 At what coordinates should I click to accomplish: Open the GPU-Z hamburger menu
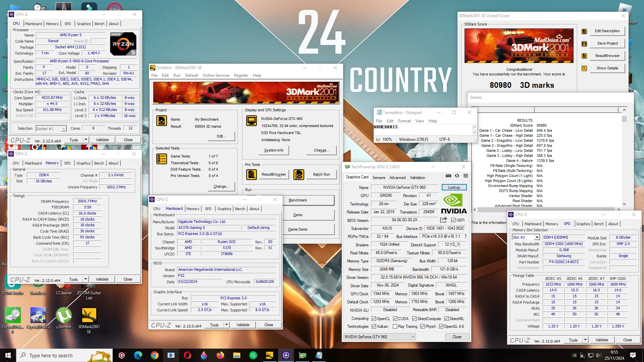466,176
